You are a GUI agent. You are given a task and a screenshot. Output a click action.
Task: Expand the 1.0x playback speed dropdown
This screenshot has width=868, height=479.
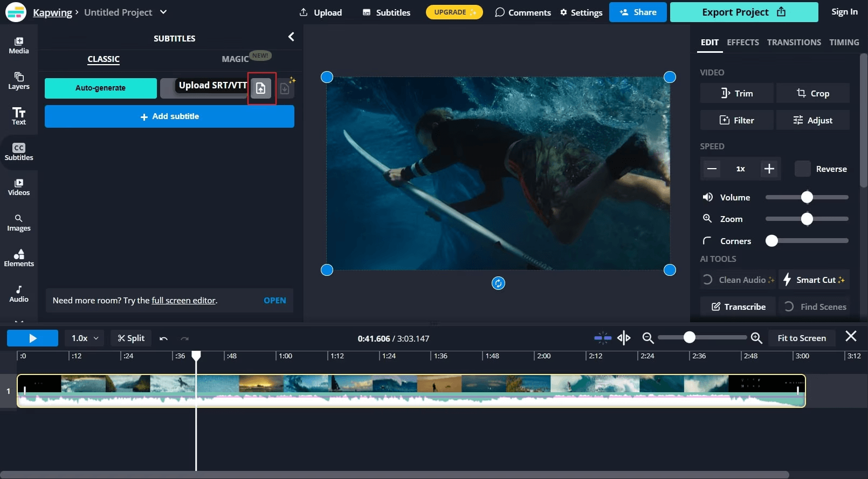tap(85, 338)
